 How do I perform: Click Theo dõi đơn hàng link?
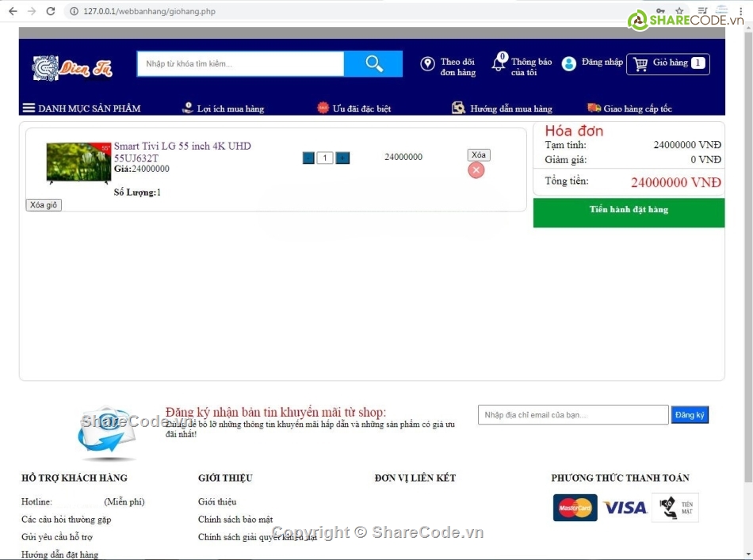[x=458, y=67]
